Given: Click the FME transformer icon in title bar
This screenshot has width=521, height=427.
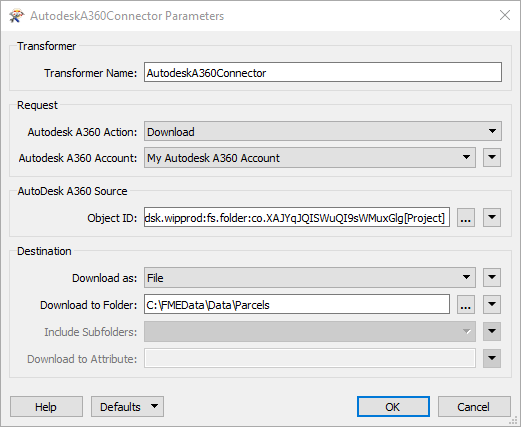Looking at the screenshot, I should (17, 16).
